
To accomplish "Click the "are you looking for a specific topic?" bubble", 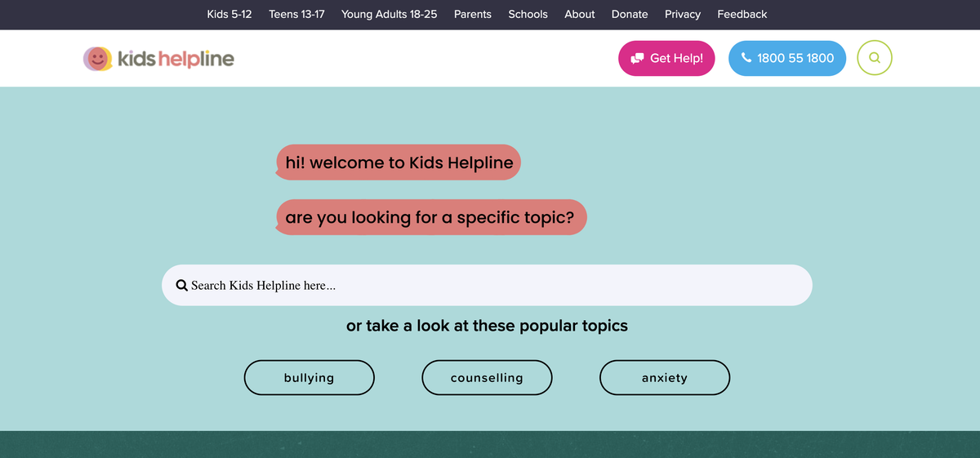I will 430,217.
